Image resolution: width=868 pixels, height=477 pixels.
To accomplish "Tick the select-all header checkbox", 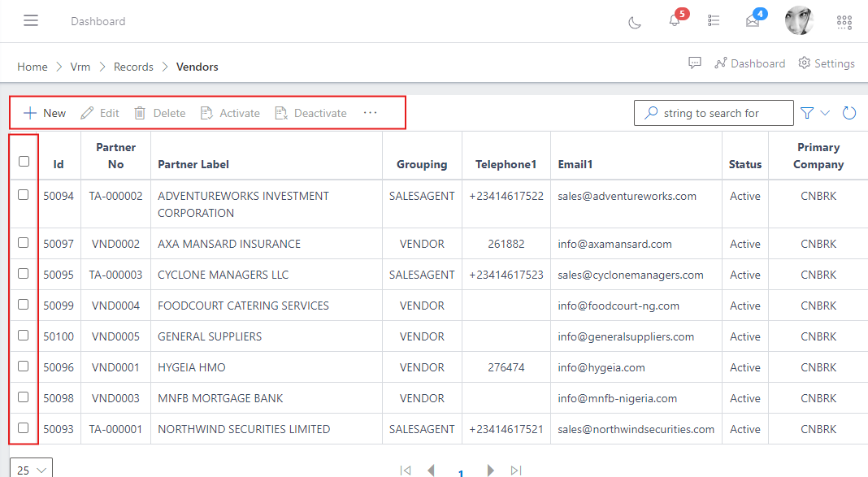I will tap(24, 161).
